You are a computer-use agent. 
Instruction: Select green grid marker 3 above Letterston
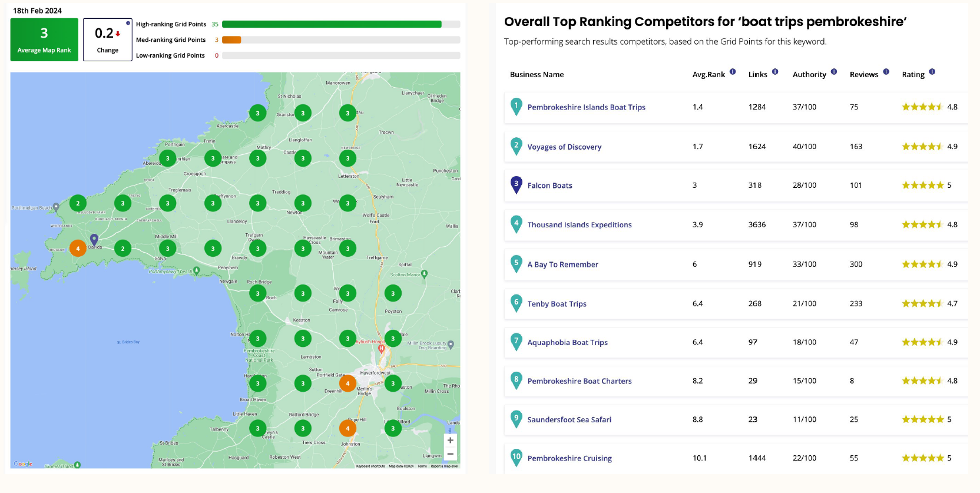(347, 158)
